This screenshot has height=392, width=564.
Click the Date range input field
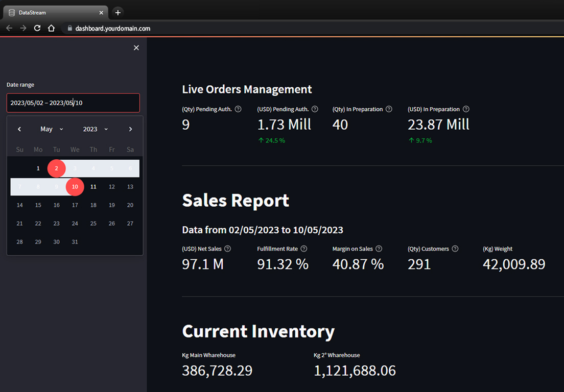click(x=73, y=103)
